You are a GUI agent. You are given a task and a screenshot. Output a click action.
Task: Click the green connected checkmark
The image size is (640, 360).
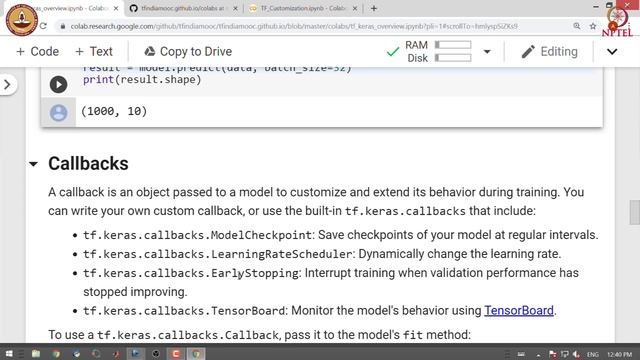(393, 52)
